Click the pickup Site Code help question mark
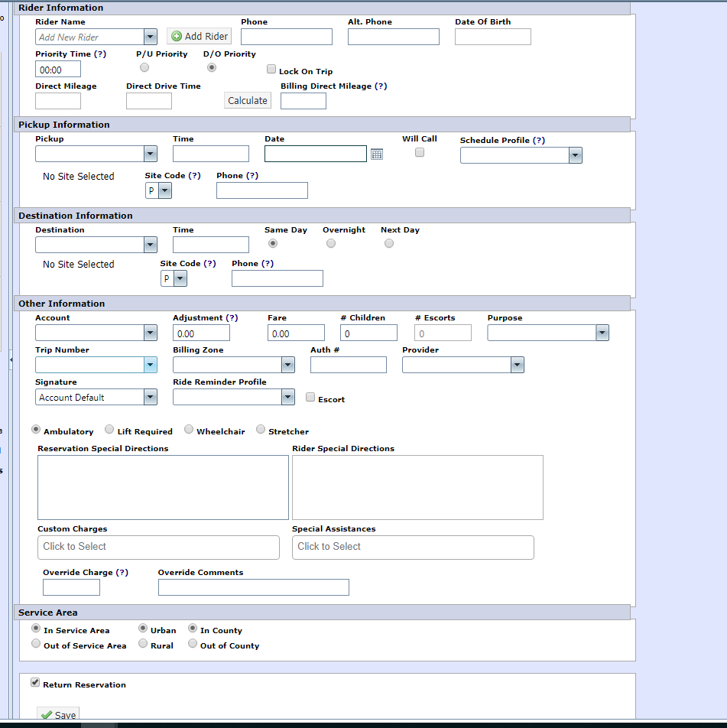 (194, 176)
